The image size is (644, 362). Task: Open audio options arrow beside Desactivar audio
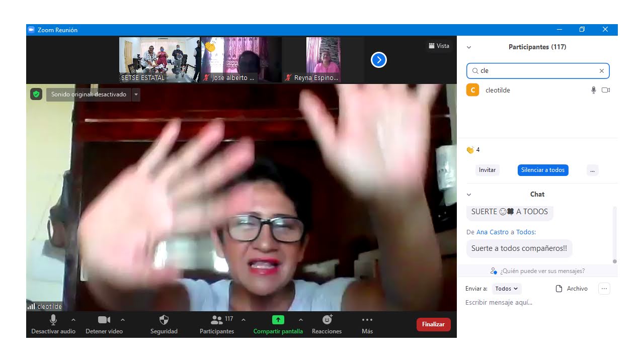pos(73,320)
